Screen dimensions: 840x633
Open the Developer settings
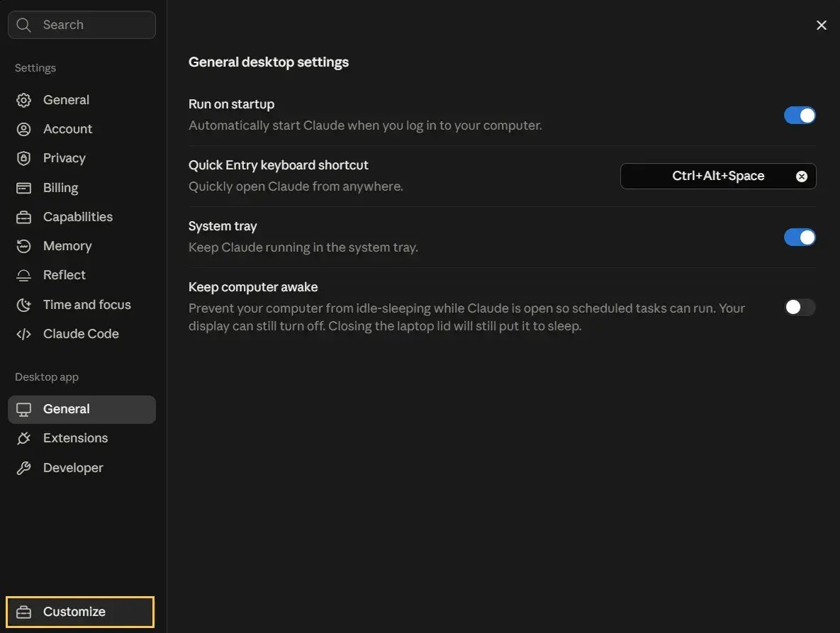coord(82,468)
